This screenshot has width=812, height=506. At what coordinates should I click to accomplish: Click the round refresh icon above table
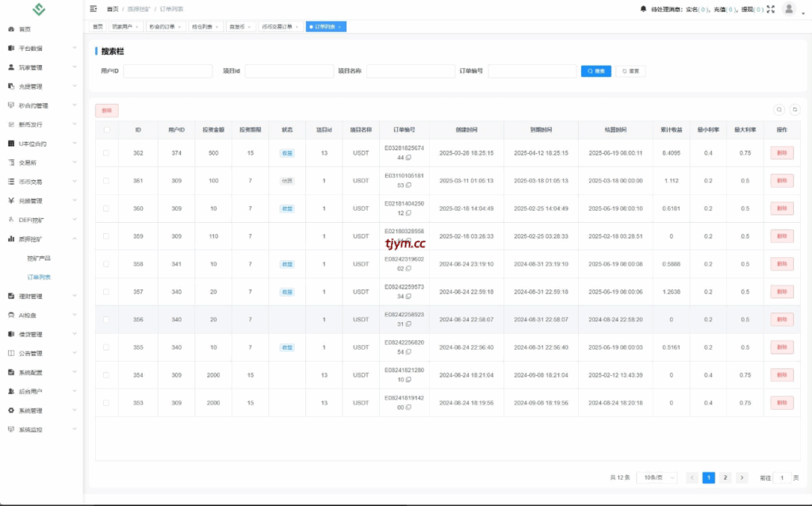795,110
